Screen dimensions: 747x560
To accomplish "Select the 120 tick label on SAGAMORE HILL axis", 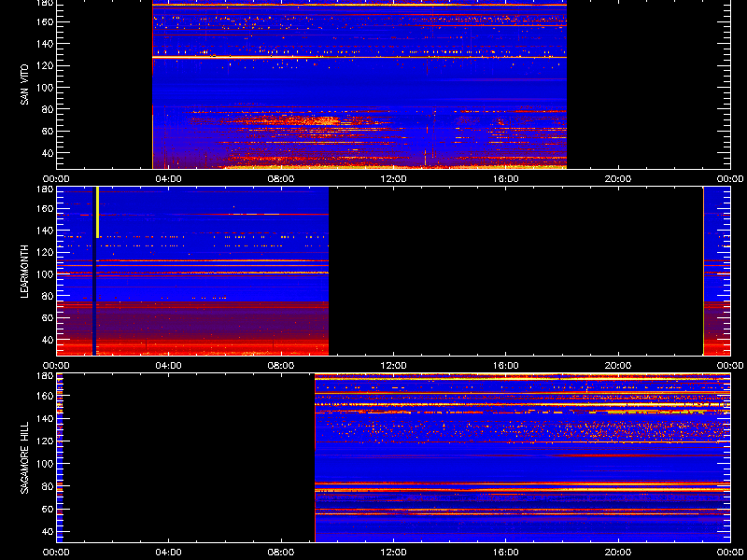I will 46,441.
